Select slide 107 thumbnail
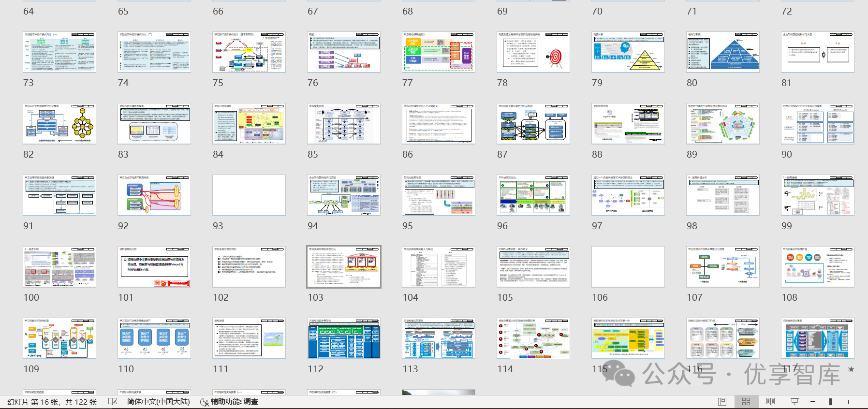The height and width of the screenshot is (409, 868). coord(723,267)
